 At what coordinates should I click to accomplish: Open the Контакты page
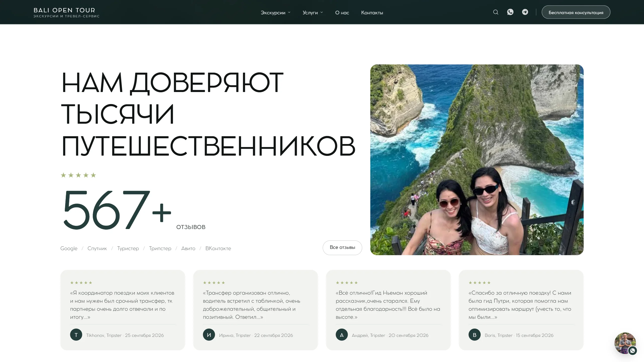372,13
